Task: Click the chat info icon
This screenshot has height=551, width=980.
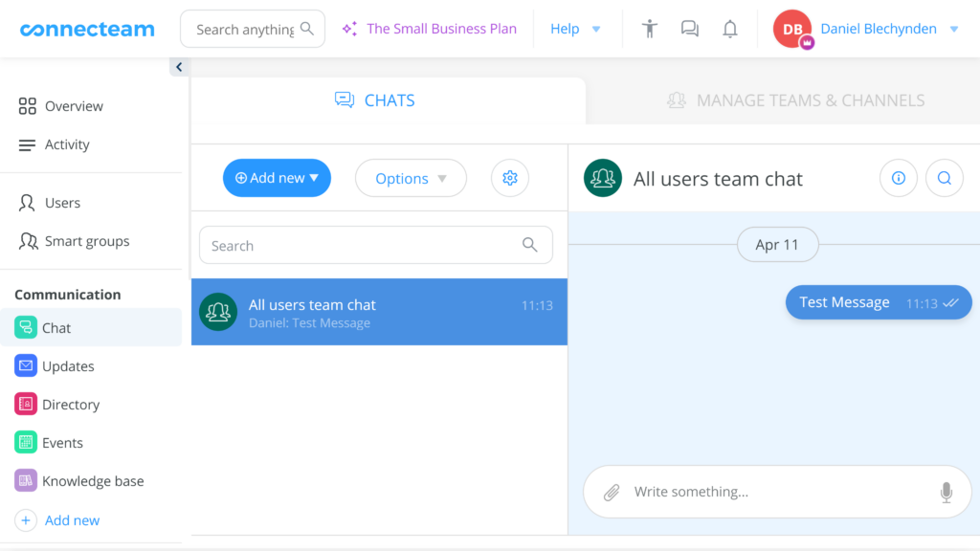Action: pos(898,178)
